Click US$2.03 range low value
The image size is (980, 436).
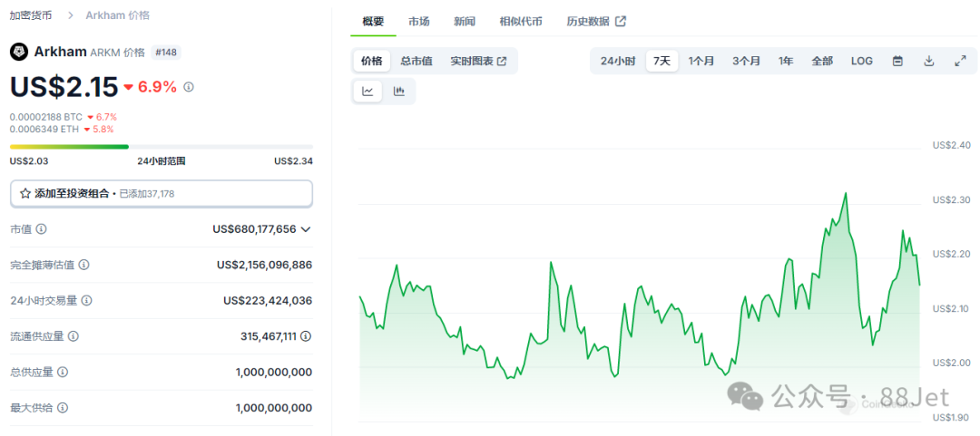click(29, 161)
